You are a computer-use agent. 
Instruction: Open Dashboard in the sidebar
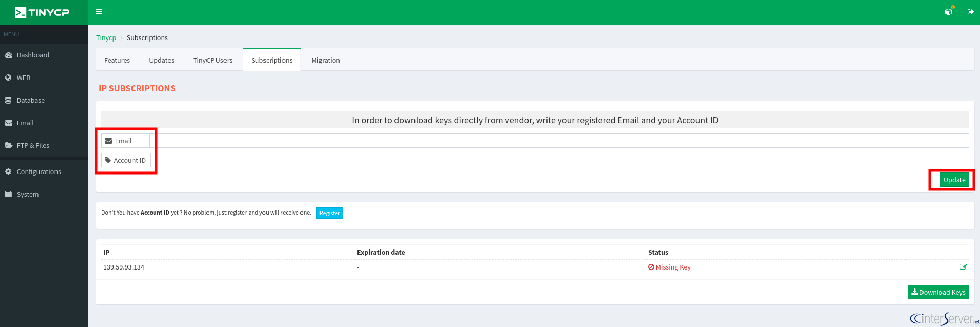pos(44,55)
